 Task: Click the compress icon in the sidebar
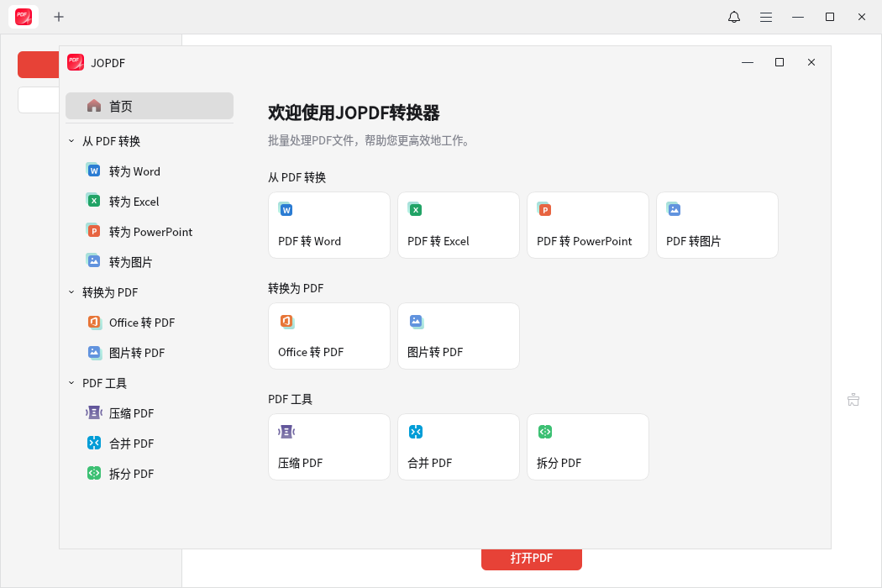[94, 412]
